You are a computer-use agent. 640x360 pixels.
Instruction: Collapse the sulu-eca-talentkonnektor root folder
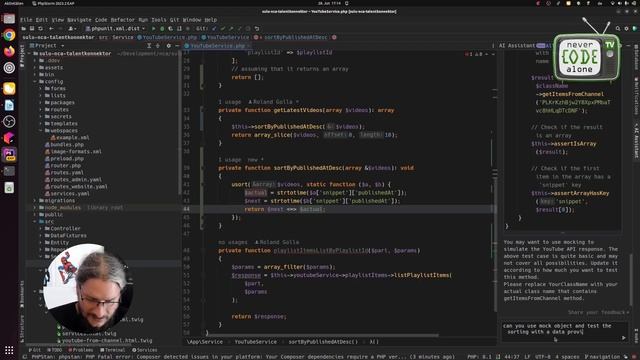pyautogui.click(x=30, y=53)
